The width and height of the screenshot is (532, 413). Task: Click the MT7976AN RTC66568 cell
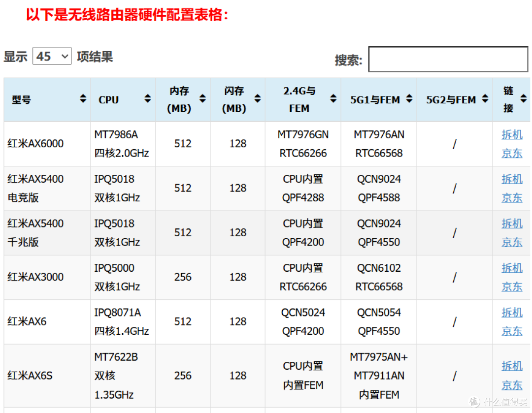[379, 144]
